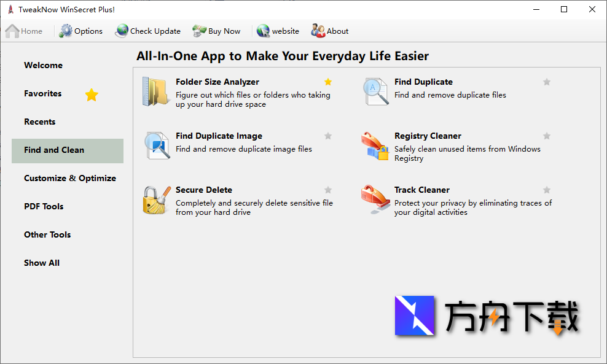
Task: Start the Registry Cleaner tool
Action: (428, 136)
